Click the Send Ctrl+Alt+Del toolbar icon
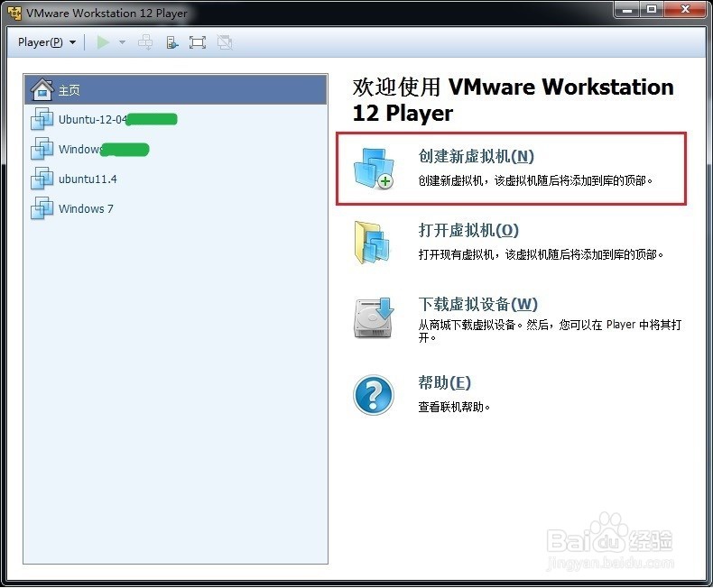 [x=145, y=42]
